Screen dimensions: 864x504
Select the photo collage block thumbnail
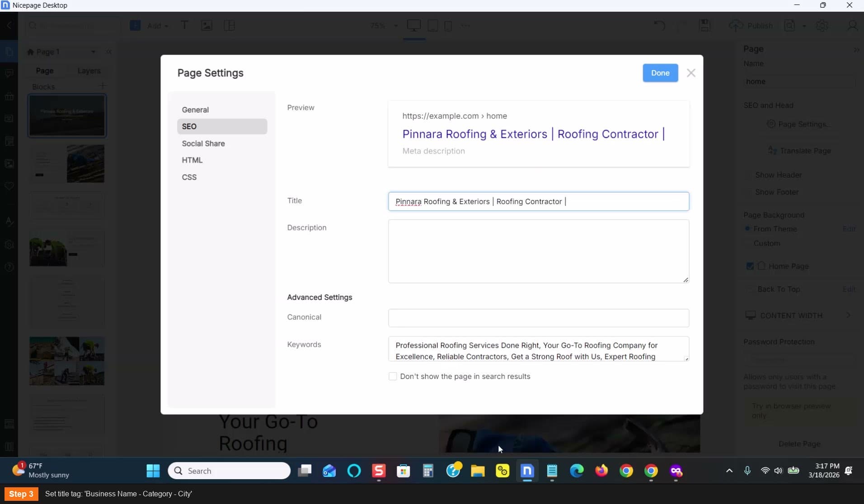pyautogui.click(x=67, y=361)
